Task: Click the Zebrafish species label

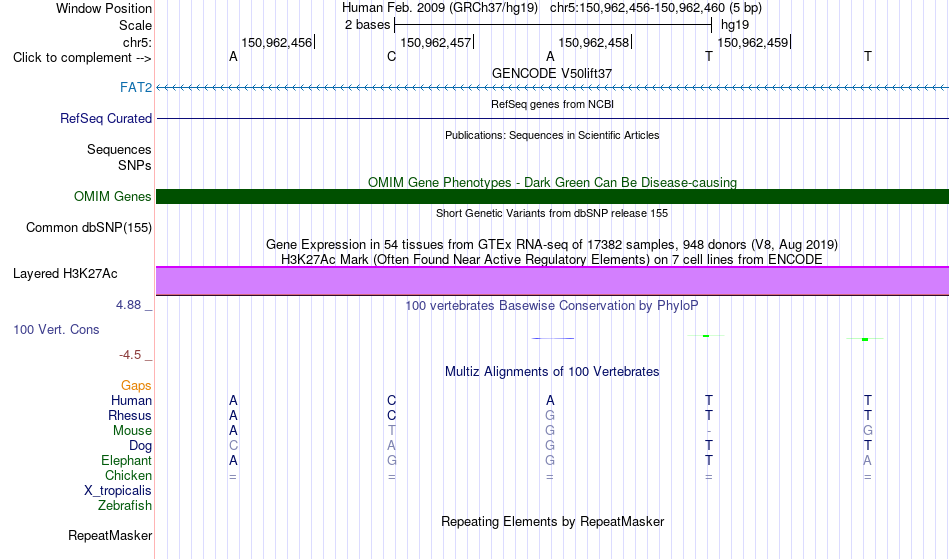Action: 125,505
